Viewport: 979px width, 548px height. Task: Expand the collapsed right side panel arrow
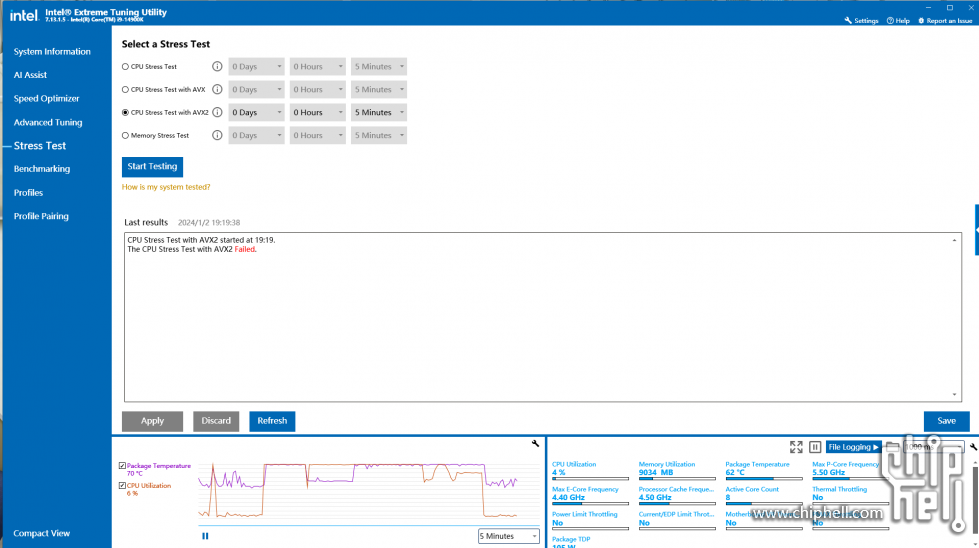(x=977, y=230)
